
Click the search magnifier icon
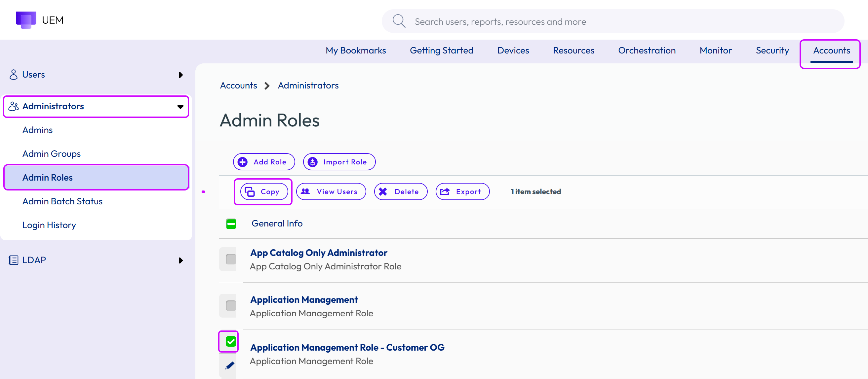pyautogui.click(x=399, y=21)
